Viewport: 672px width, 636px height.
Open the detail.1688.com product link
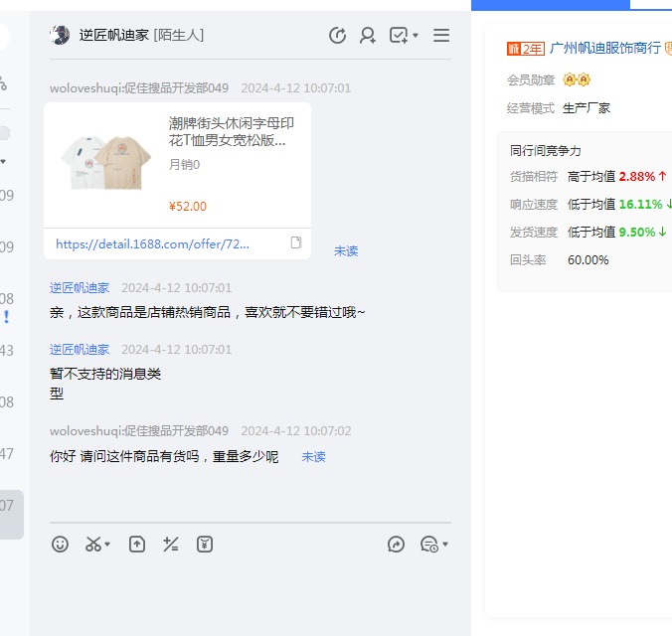153,243
